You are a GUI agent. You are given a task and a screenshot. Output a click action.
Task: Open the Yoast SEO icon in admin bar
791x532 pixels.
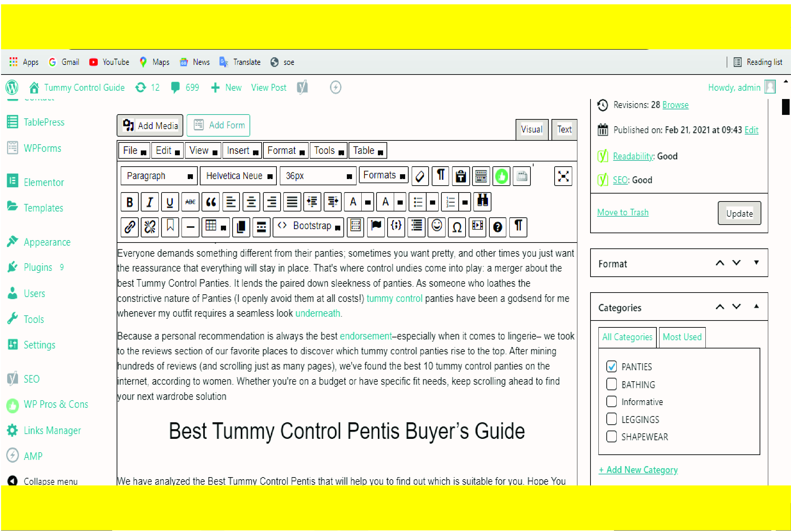(x=303, y=87)
